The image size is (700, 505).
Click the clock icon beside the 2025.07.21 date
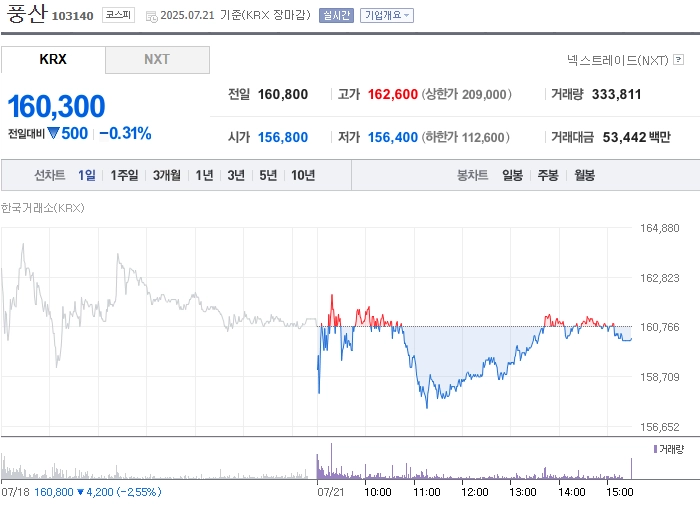click(x=152, y=17)
